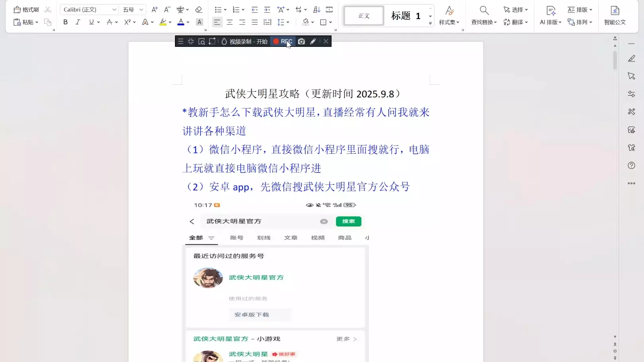Open the 翻译 translate menu

(x=516, y=22)
